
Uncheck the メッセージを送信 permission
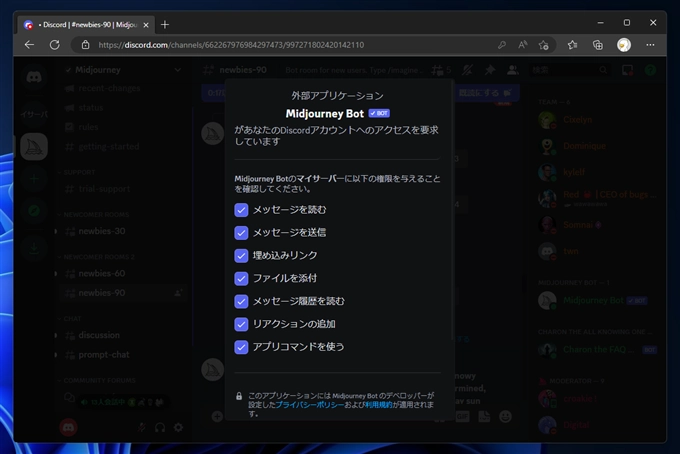(x=241, y=233)
